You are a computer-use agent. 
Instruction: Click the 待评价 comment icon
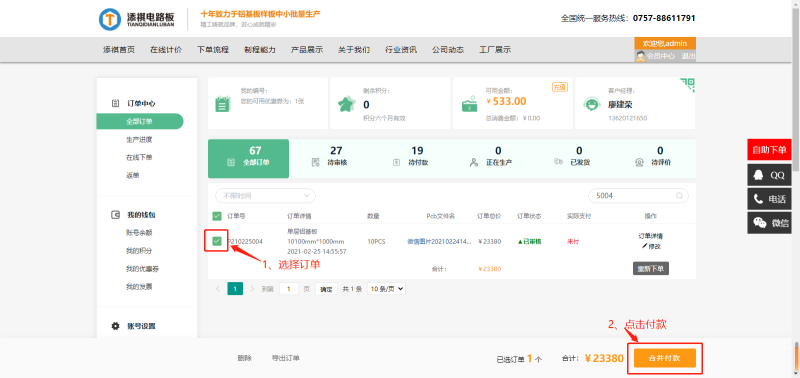(639, 163)
